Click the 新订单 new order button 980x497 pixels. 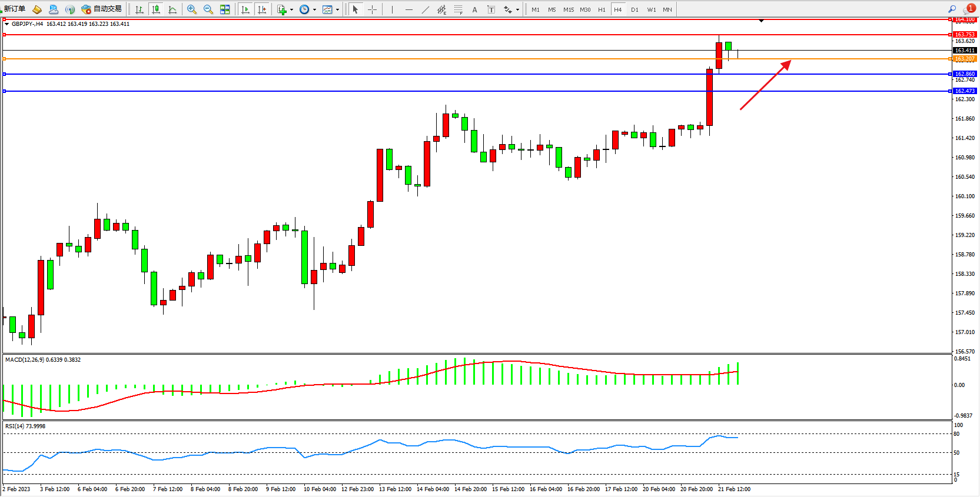[x=14, y=9]
